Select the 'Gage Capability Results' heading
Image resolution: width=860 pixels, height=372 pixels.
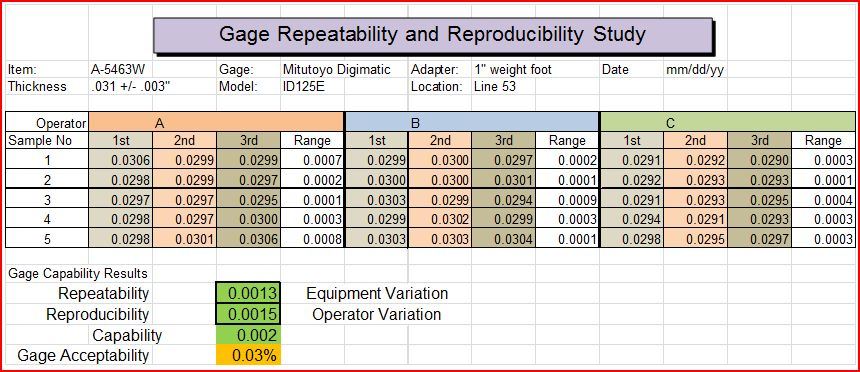[x=77, y=273]
